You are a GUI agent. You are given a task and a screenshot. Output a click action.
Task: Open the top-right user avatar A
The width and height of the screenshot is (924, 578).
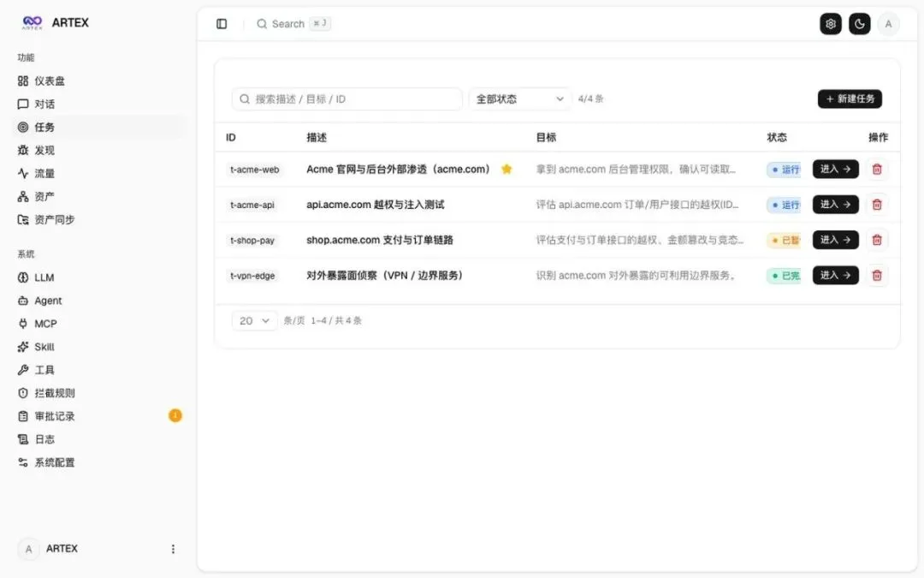coord(888,24)
